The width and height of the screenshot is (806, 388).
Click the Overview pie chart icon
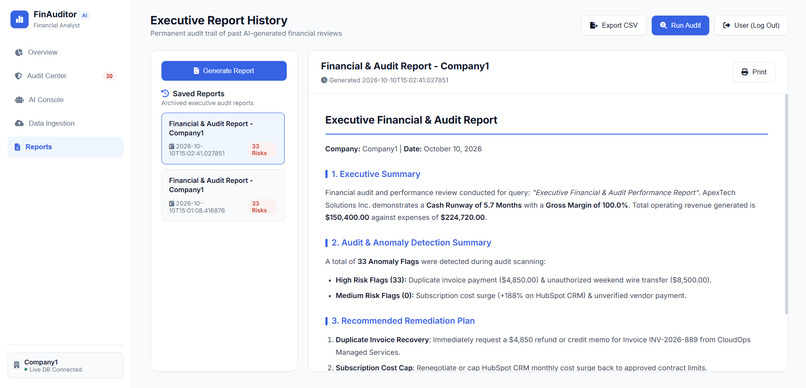[19, 52]
